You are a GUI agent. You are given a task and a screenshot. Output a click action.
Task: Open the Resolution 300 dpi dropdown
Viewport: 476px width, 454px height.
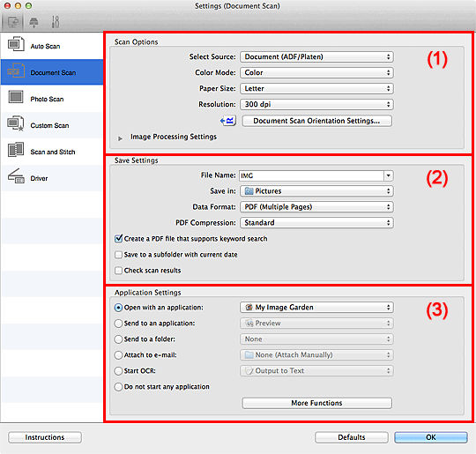click(316, 104)
